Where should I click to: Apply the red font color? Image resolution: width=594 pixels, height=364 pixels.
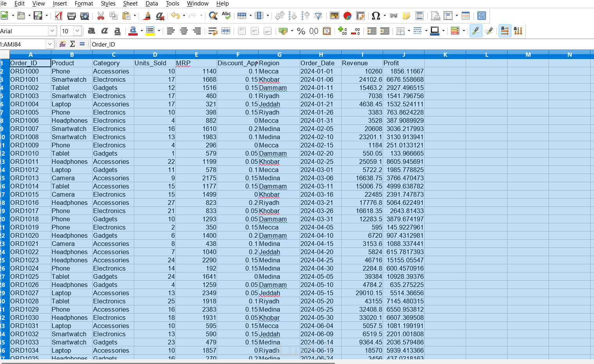133,31
